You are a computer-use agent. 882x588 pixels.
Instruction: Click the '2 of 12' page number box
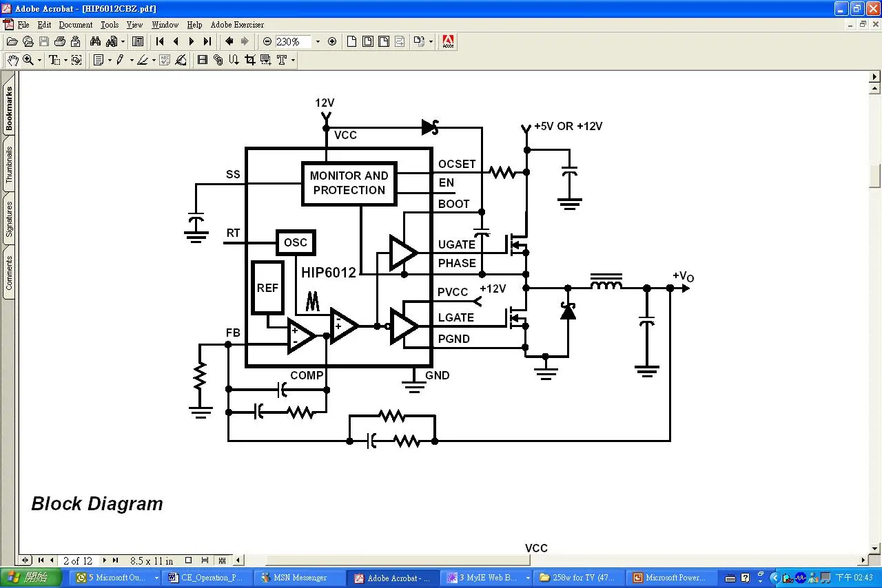point(78,560)
